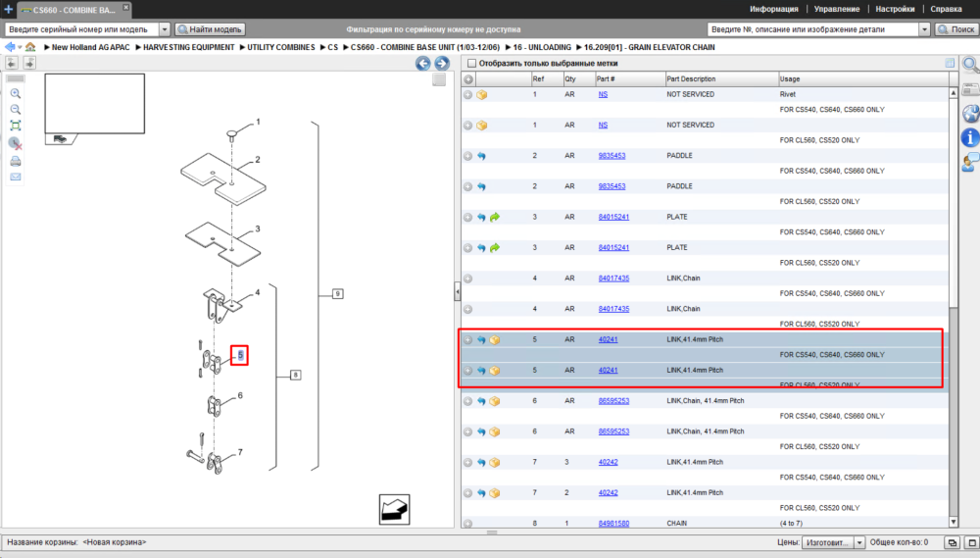The width and height of the screenshot is (980, 558).
Task: Click the table layout icon above the list
Action: 950,63
